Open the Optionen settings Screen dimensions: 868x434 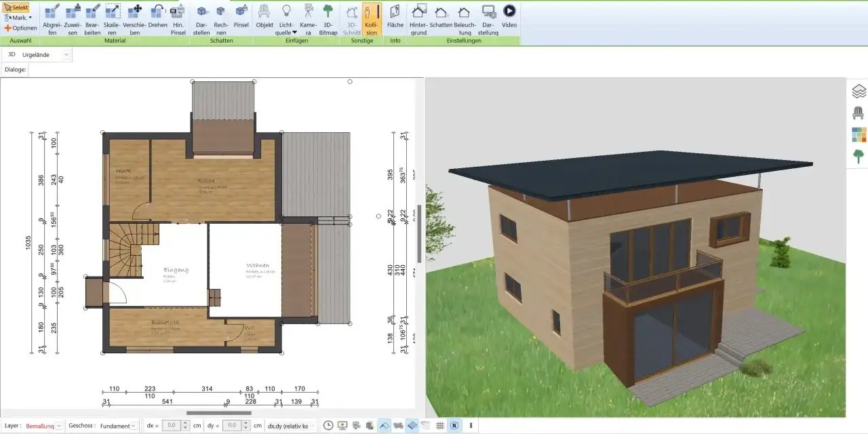click(x=20, y=28)
